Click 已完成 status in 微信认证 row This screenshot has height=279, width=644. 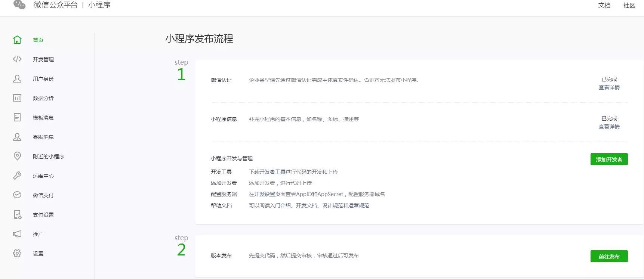[x=609, y=79]
